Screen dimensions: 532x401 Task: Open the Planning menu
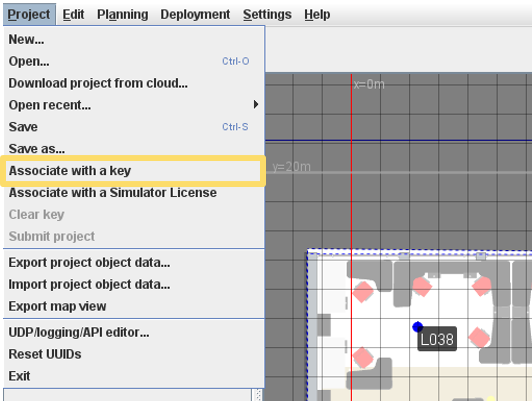(x=122, y=14)
